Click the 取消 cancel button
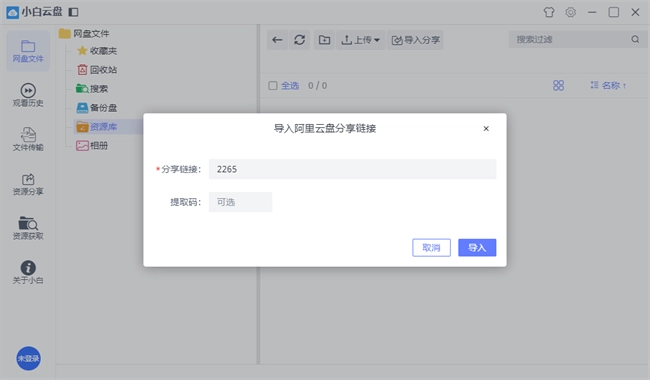Viewport: 650px width, 380px height. (431, 247)
